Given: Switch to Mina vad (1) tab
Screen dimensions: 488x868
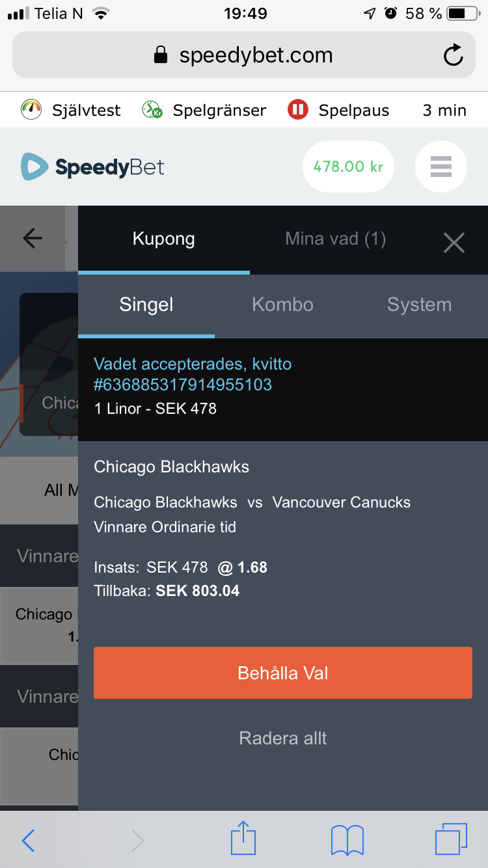Looking at the screenshot, I should [x=336, y=239].
